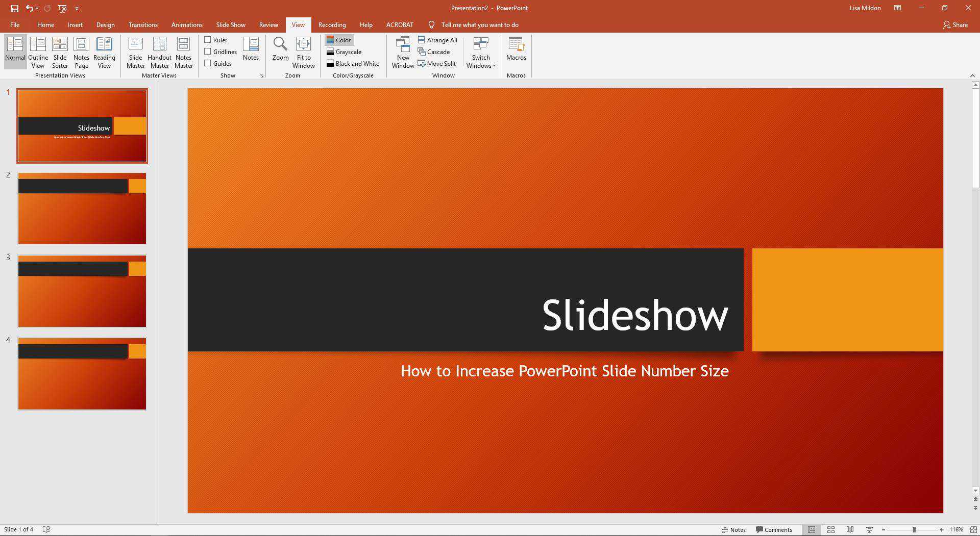Image resolution: width=980 pixels, height=536 pixels.
Task: Open the Recording tab
Action: [x=332, y=24]
